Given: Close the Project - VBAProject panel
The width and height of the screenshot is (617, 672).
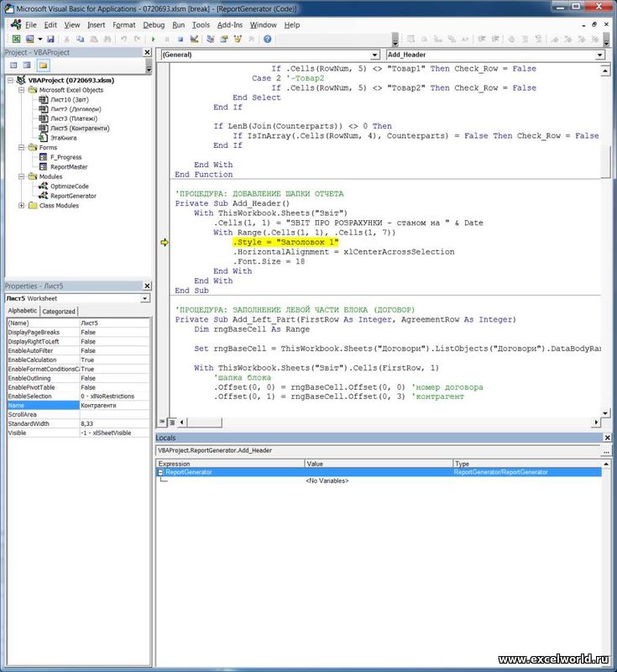Looking at the screenshot, I should [147, 52].
